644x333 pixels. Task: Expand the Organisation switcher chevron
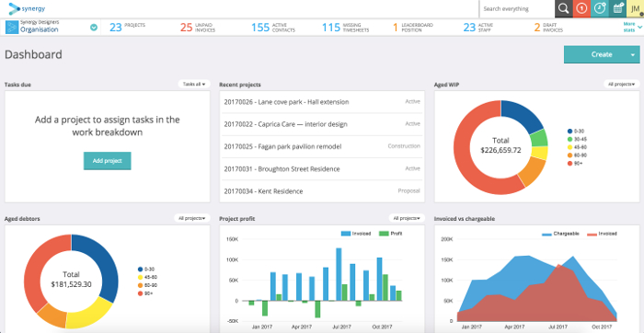94,28
